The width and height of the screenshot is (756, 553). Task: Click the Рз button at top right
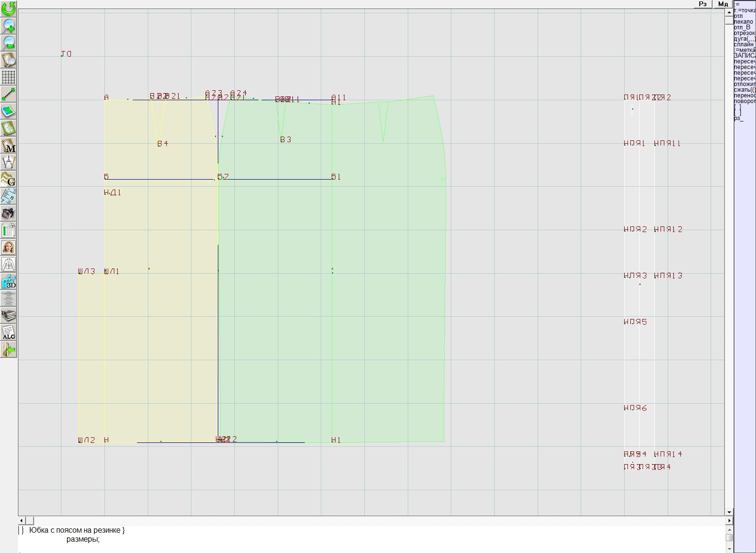703,4
